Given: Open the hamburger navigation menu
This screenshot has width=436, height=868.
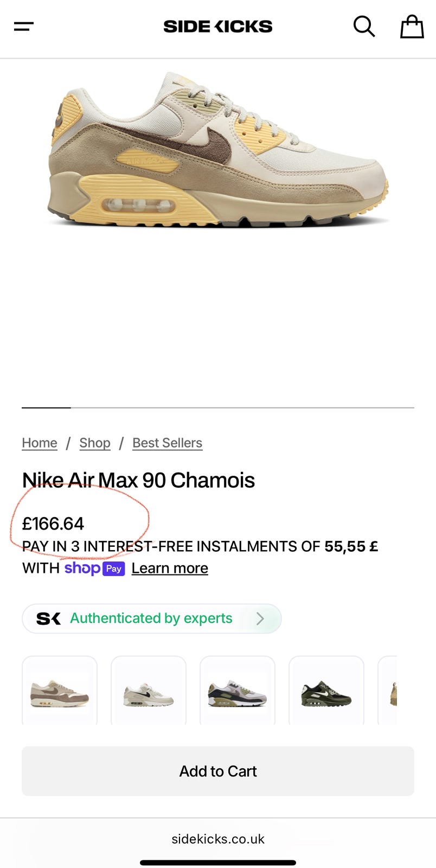Looking at the screenshot, I should pos(24,26).
